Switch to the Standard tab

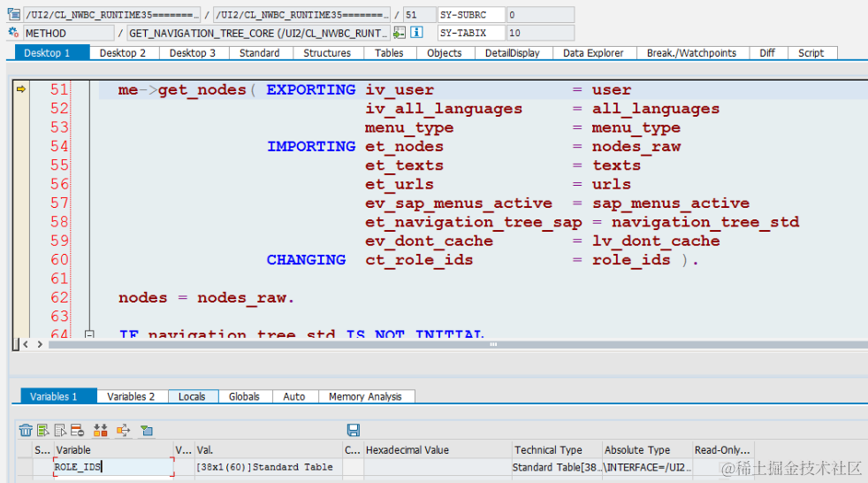point(259,53)
